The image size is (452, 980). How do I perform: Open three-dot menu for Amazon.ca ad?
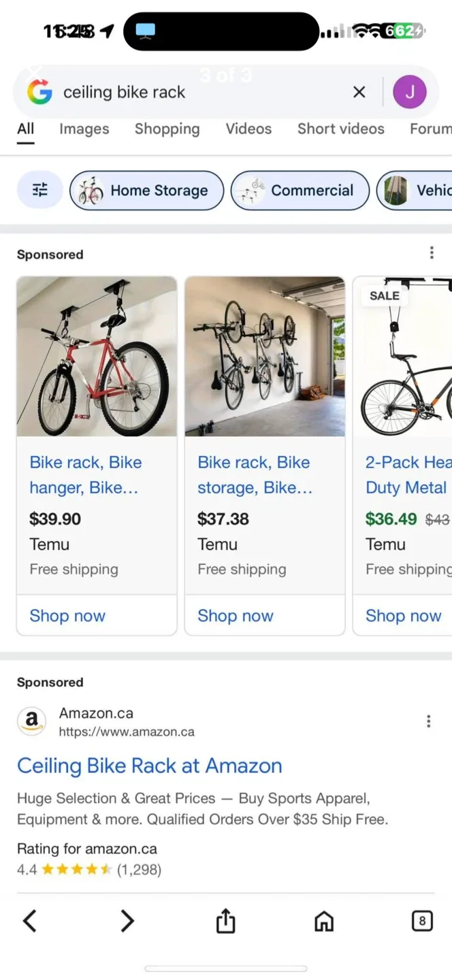[428, 721]
